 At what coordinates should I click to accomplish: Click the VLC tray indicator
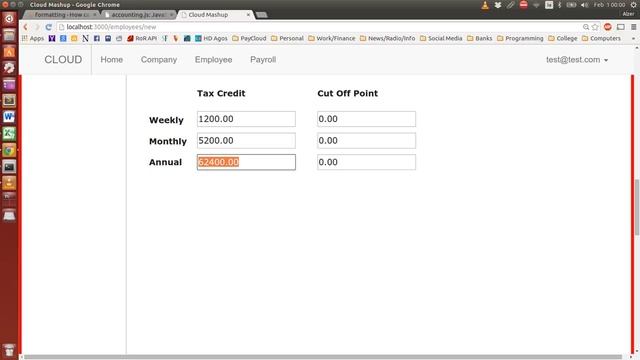485,5
